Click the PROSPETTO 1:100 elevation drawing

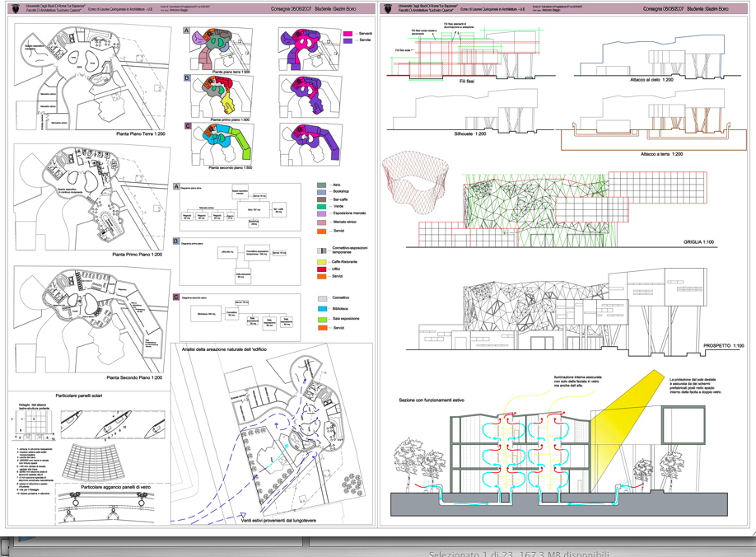coord(568,309)
